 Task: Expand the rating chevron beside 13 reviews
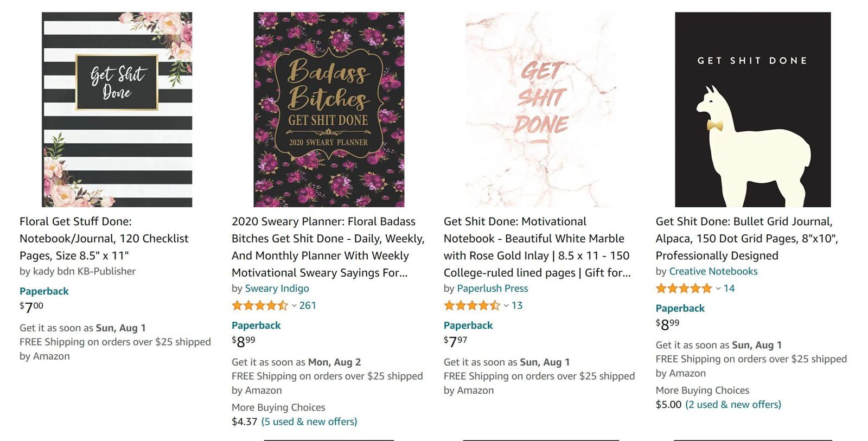tap(506, 306)
